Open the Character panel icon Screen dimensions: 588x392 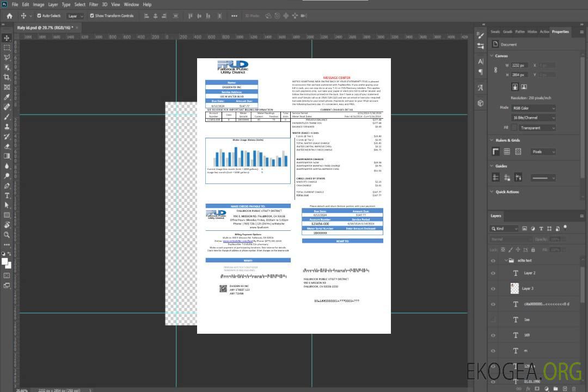point(481,62)
